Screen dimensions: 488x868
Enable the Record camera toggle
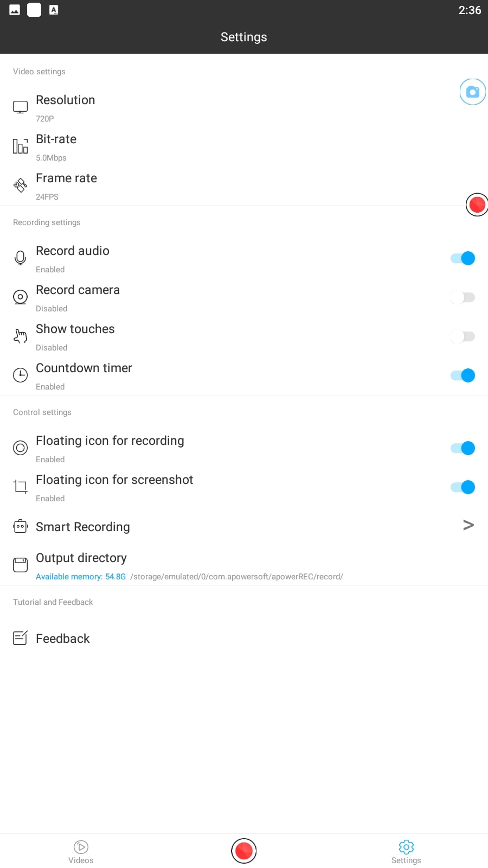[463, 297]
